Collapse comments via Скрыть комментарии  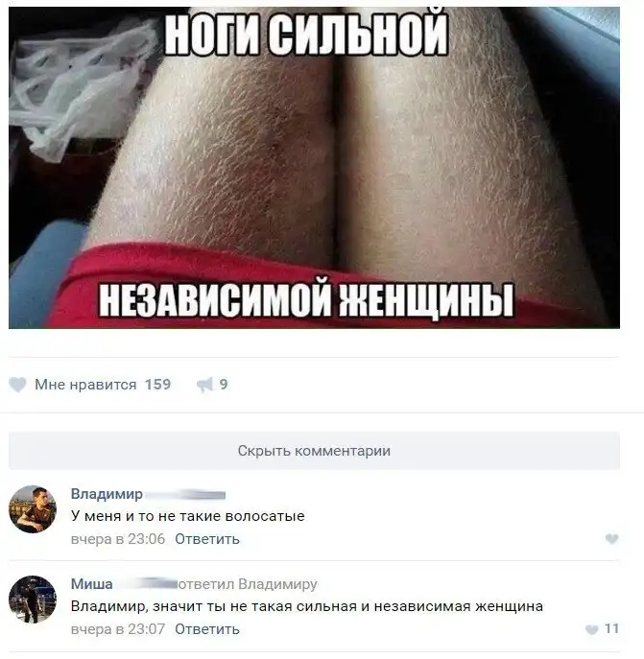pos(314,451)
